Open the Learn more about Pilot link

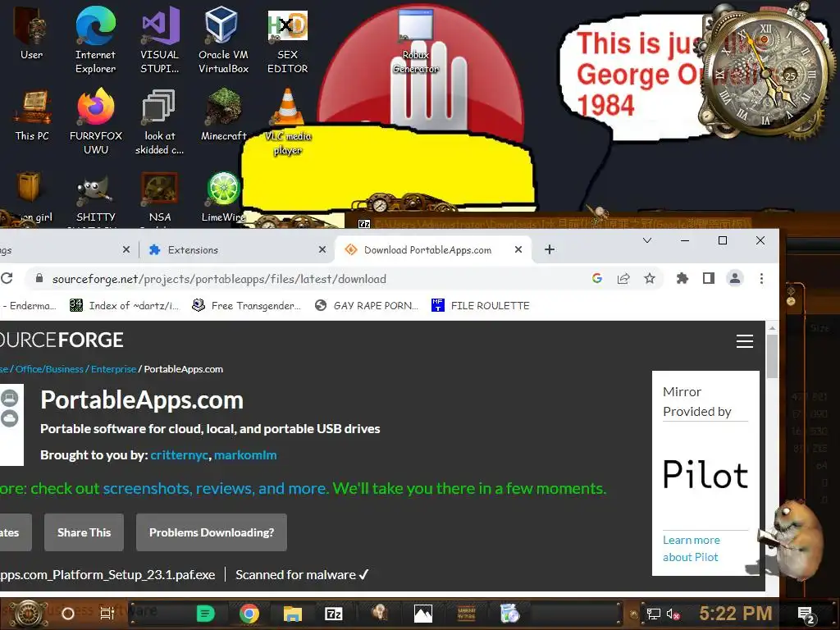click(x=692, y=549)
